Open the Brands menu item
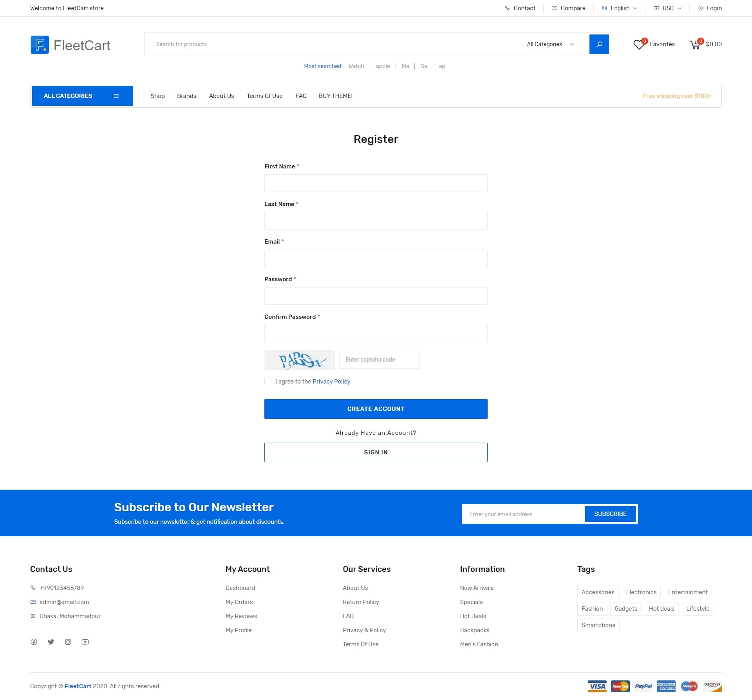This screenshot has height=700, width=752. 186,96
